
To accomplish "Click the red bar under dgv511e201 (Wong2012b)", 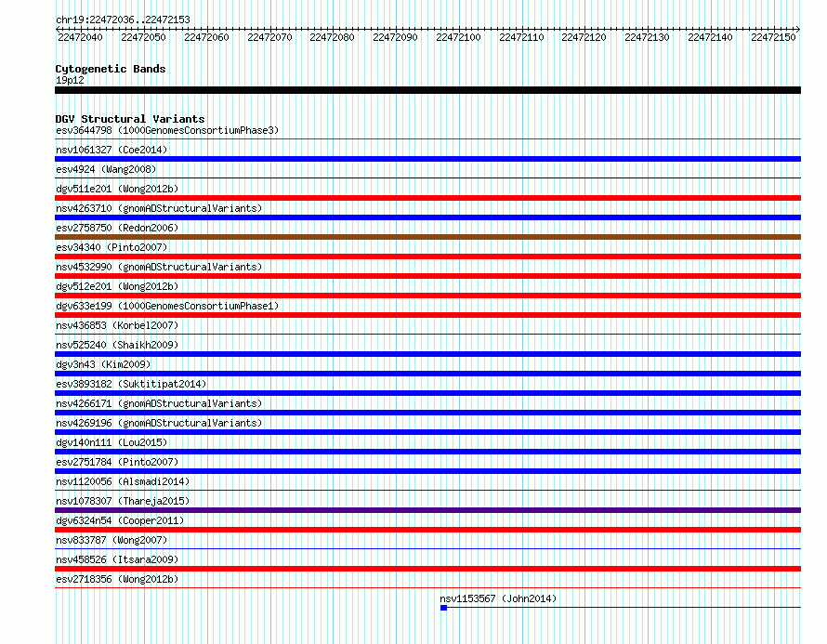I will [x=427, y=198].
